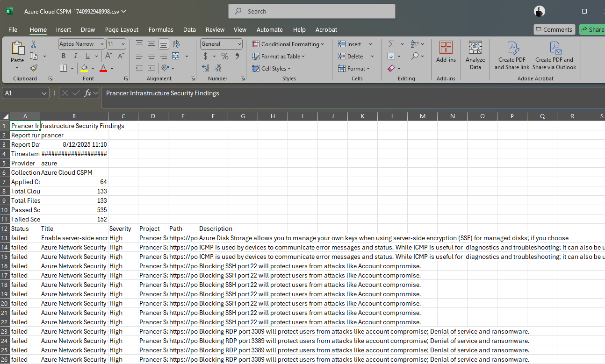Toggle Italic formatting
The height and width of the screenshot is (364, 605).
pos(75,56)
